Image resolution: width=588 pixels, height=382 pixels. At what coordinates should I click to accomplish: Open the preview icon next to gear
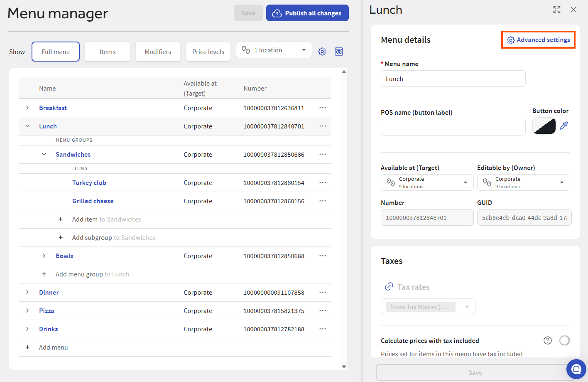pos(339,52)
